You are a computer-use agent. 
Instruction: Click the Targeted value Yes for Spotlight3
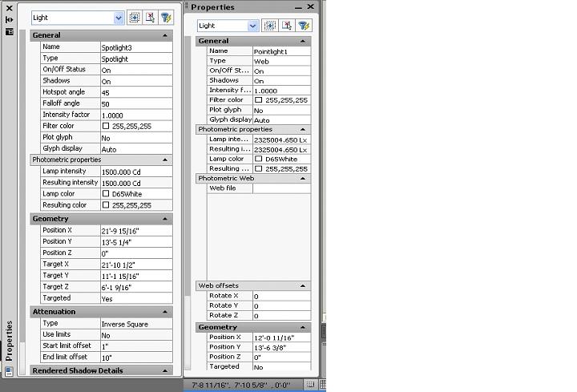135,298
